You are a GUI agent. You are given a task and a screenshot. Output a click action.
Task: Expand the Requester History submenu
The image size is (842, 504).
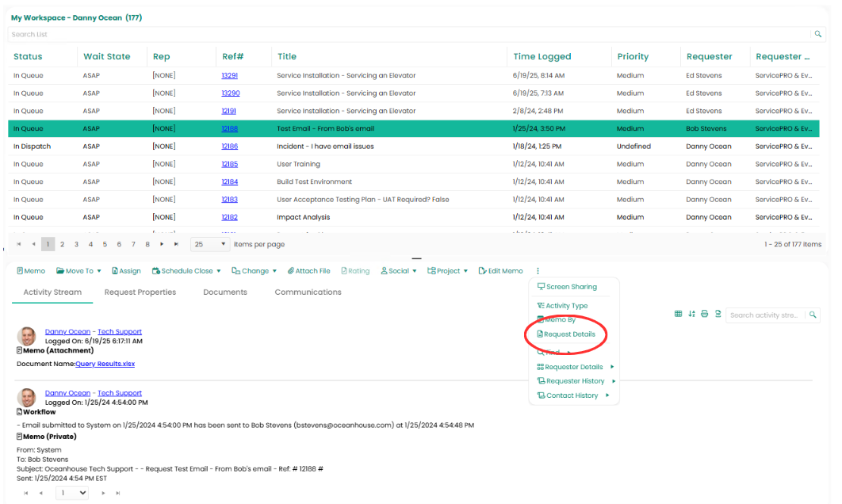[x=576, y=381]
